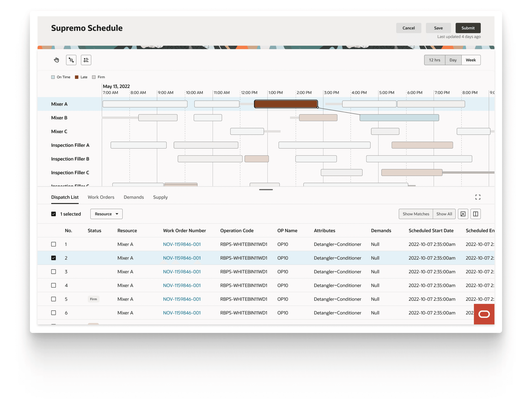Select the Day view
This screenshot has width=532, height=399.
pyautogui.click(x=453, y=60)
